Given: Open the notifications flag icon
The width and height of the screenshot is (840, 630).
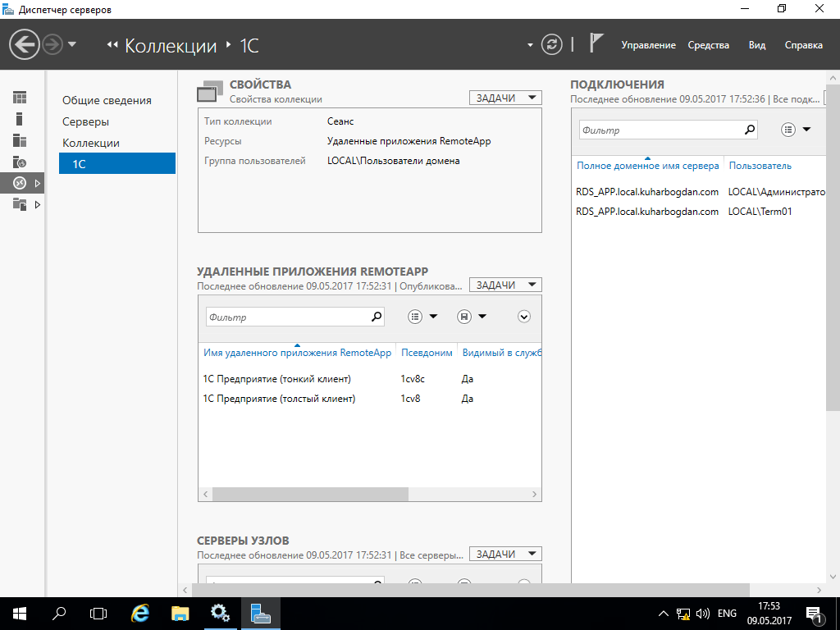Looking at the screenshot, I should pos(597,44).
